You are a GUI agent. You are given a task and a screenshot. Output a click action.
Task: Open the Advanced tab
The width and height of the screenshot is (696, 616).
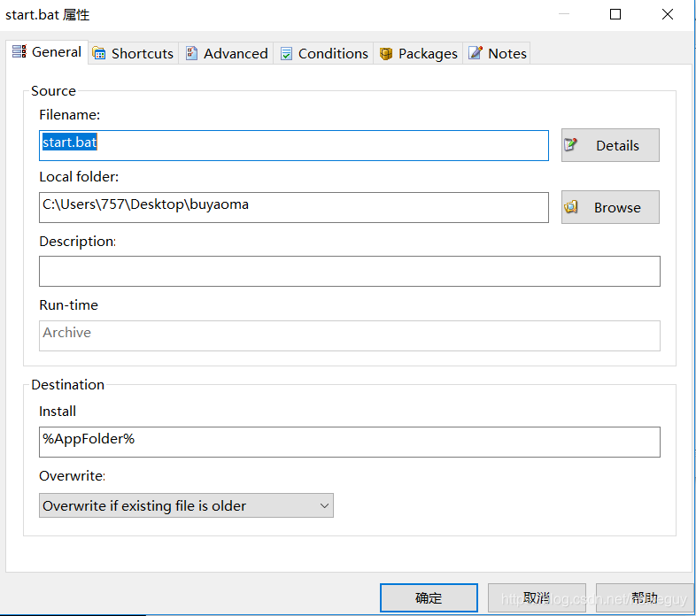point(227,54)
